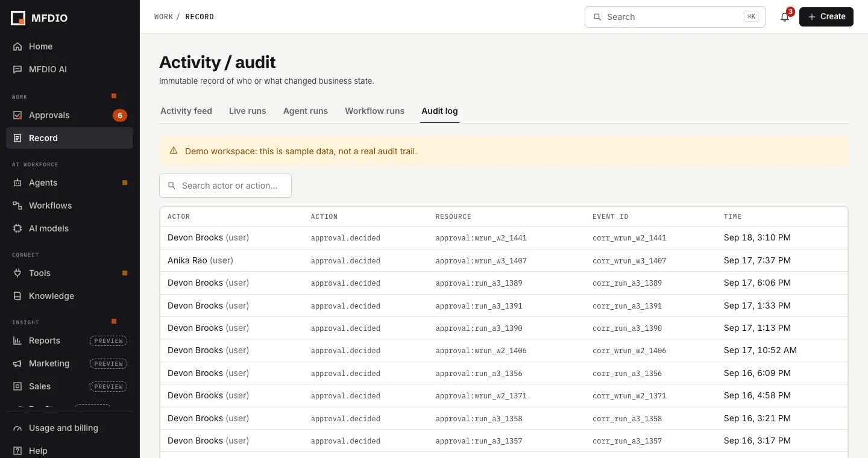Click the Approvals badge showing 6

coord(120,115)
